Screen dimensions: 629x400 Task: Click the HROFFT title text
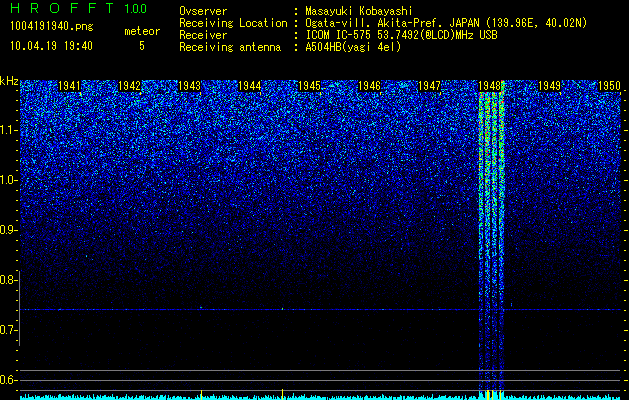click(x=63, y=8)
